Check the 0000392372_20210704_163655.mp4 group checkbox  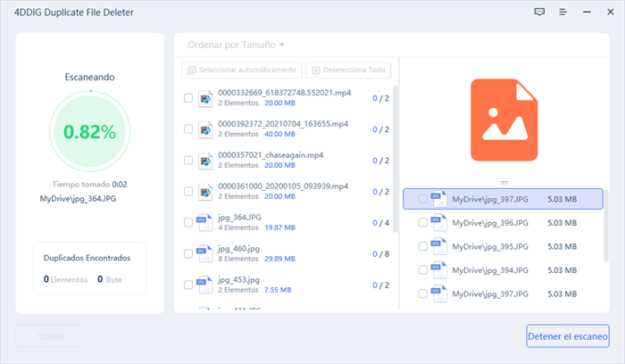(x=188, y=129)
